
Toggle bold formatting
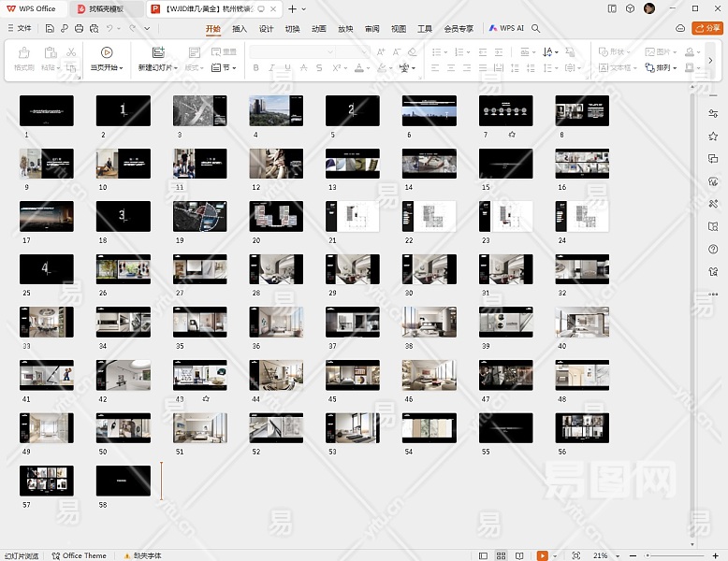pos(256,68)
